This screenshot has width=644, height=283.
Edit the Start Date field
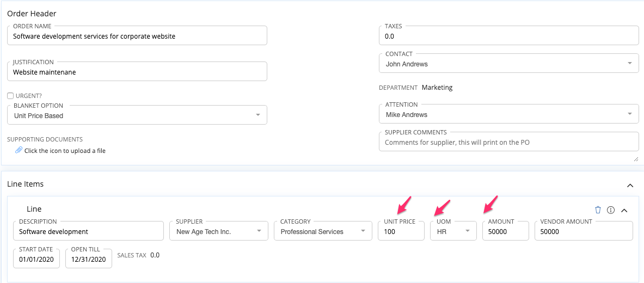coord(36,259)
